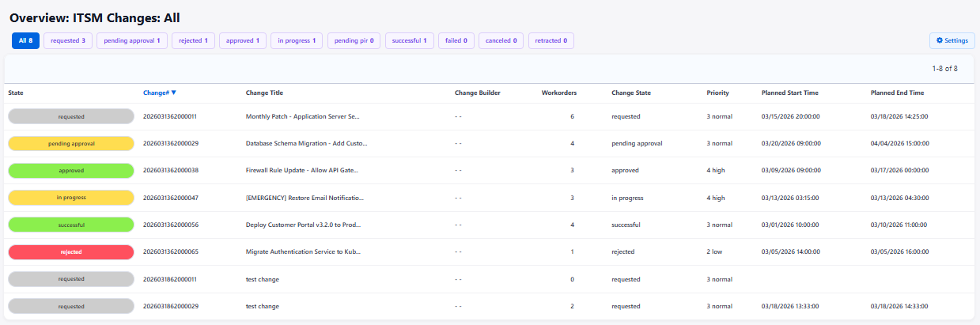Click the '1-8 of 8' pagination text
Image resolution: width=980 pixels, height=325 pixels.
944,69
